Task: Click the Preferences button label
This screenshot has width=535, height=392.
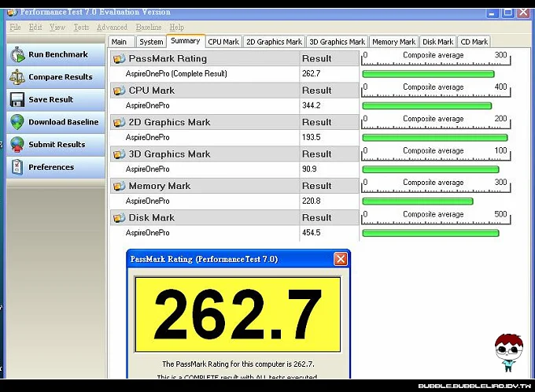Action: click(51, 168)
